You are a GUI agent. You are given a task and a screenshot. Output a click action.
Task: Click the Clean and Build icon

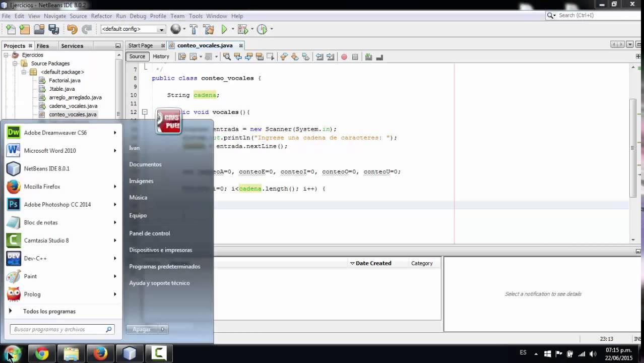coord(208,29)
